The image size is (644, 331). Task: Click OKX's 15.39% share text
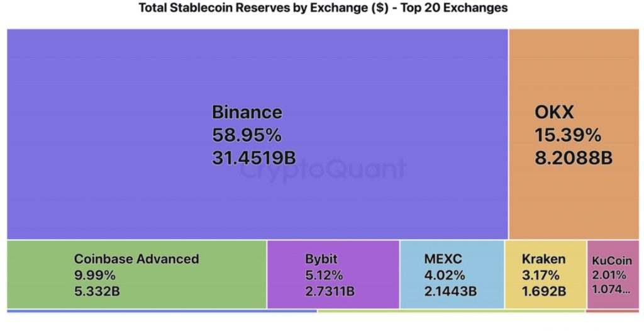pos(568,135)
